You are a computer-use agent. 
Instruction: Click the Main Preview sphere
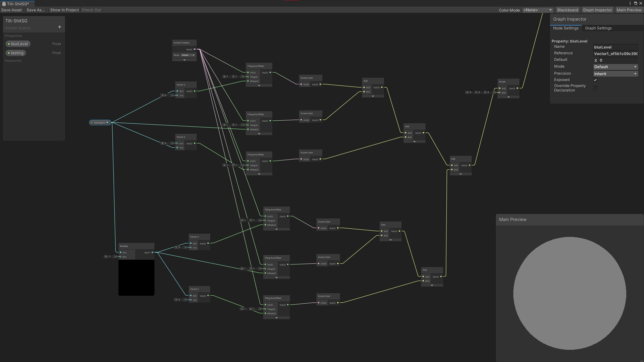(570, 293)
